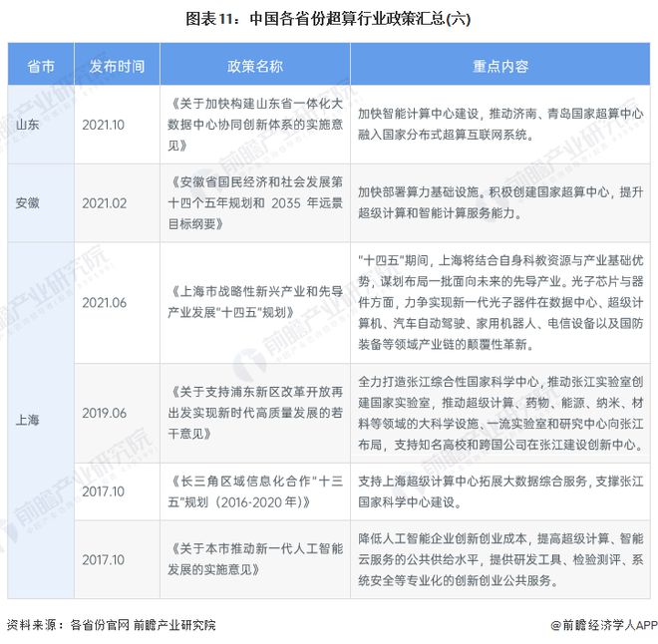Click 加快部署算力基础设施 content cell
This screenshot has width=658, height=644.
500,203
